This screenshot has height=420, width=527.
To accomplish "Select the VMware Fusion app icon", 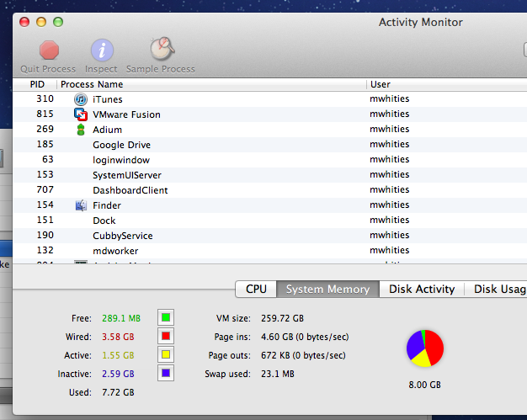I will pos(81,114).
